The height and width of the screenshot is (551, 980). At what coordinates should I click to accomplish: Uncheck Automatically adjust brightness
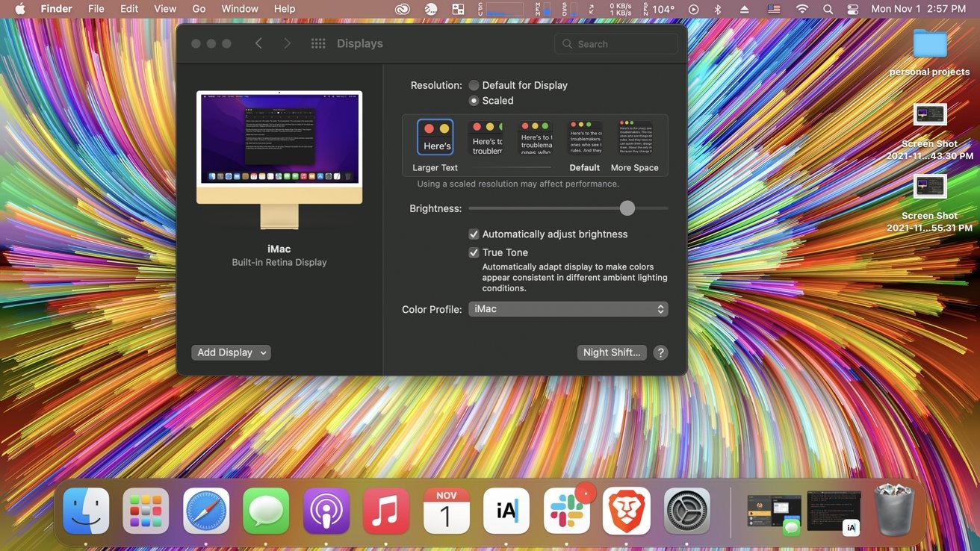474,234
